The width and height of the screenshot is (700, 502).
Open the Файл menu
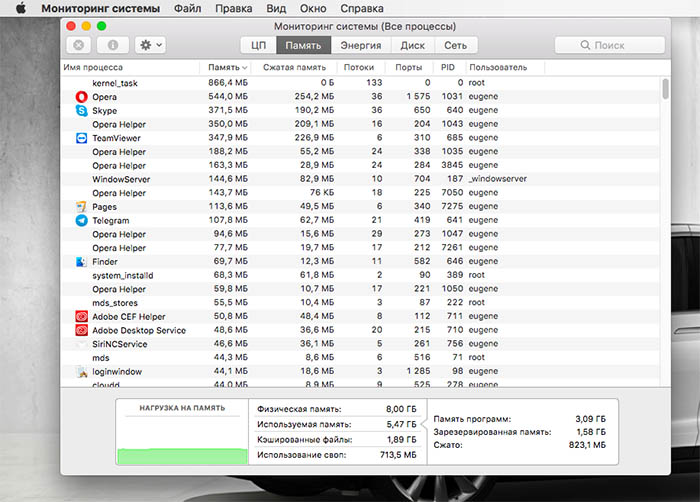click(x=188, y=8)
